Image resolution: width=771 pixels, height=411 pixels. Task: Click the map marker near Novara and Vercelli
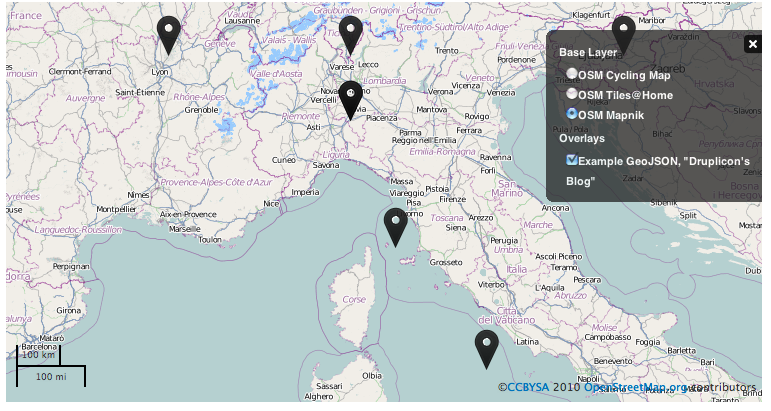click(x=351, y=100)
